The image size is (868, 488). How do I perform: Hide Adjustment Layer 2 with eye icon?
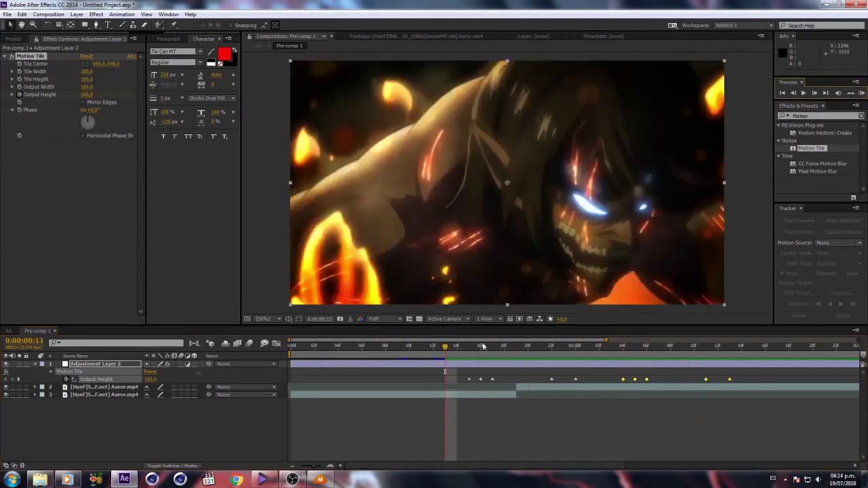point(6,364)
